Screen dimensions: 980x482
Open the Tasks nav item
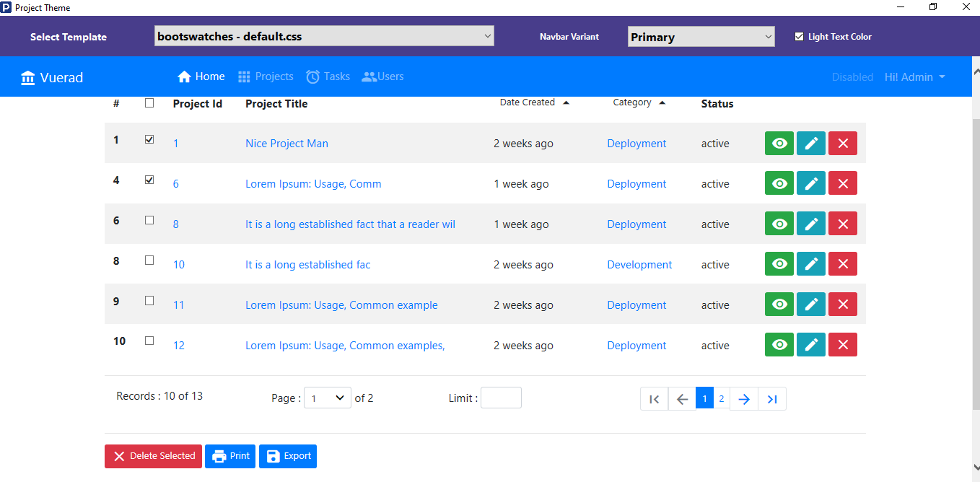pyautogui.click(x=328, y=76)
